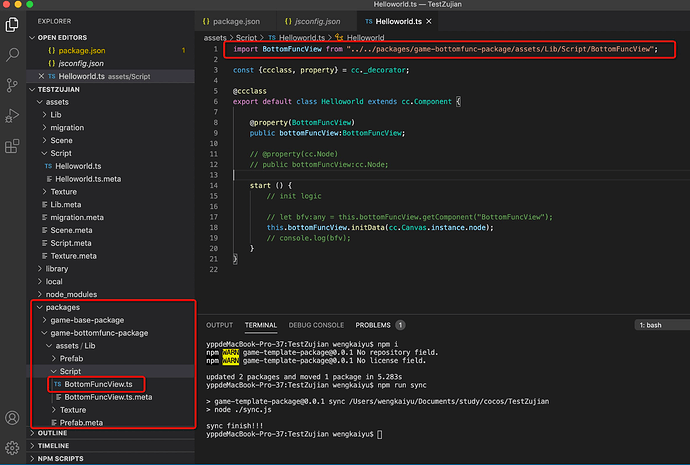Switch to the OUTPUT panel tab

[219, 325]
